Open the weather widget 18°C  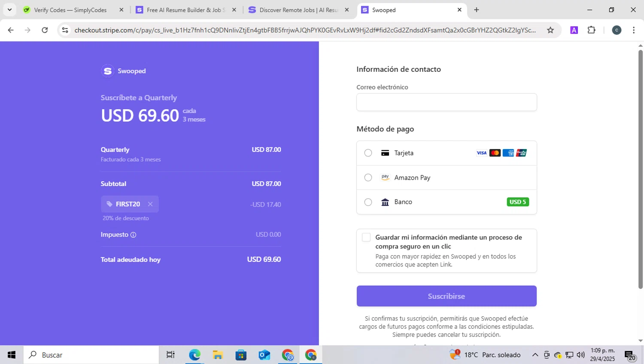(485, 355)
